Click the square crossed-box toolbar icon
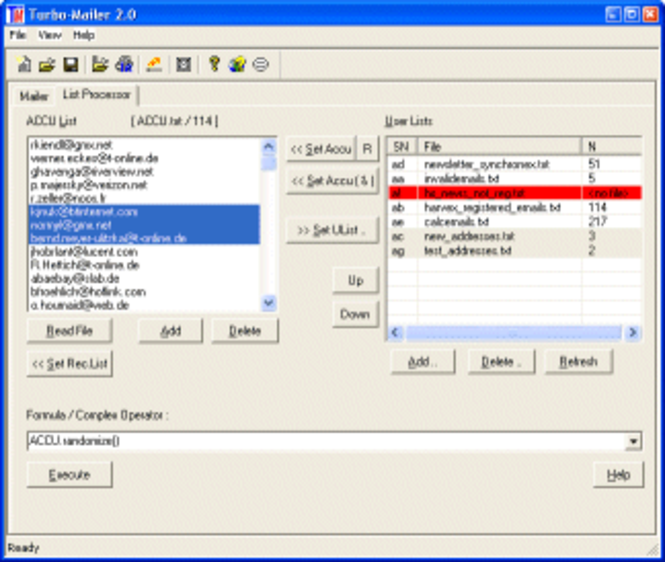The width and height of the screenshot is (665, 562). point(183,64)
